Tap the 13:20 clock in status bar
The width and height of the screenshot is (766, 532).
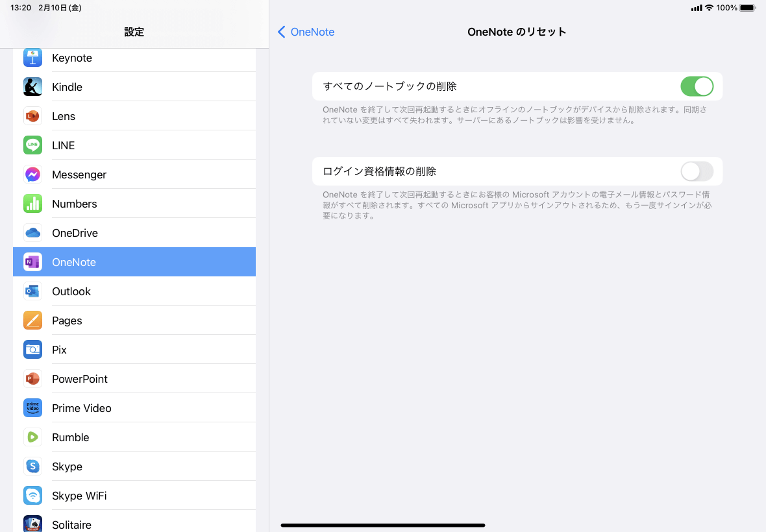point(21,8)
